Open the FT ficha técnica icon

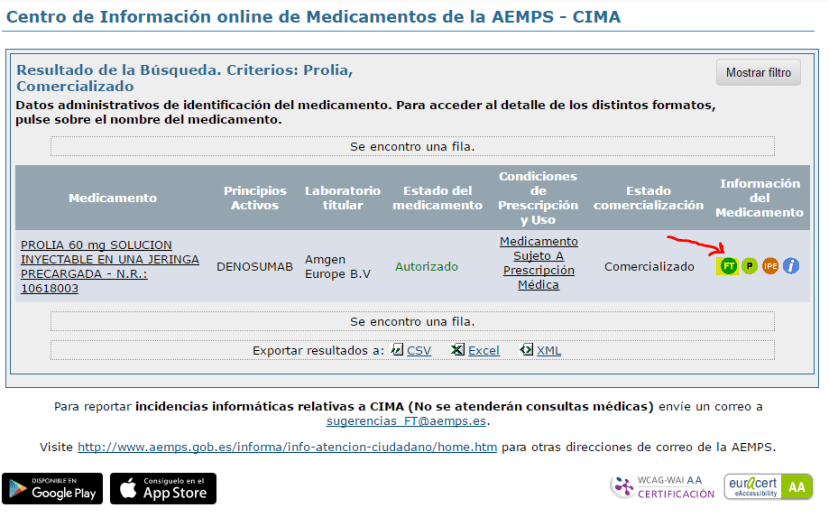point(728,266)
